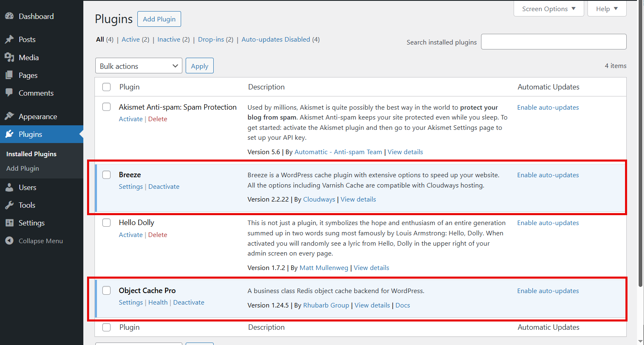View details of Hello Dolly plugin
644x345 pixels.
click(x=371, y=268)
